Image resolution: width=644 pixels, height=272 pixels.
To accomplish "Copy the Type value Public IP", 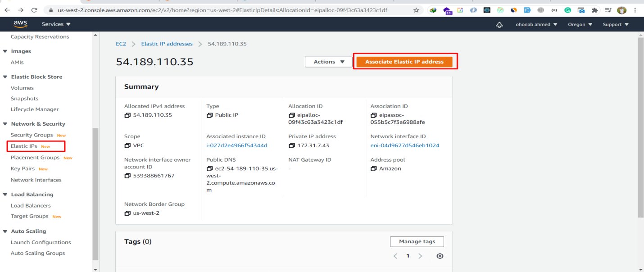I will point(209,115).
